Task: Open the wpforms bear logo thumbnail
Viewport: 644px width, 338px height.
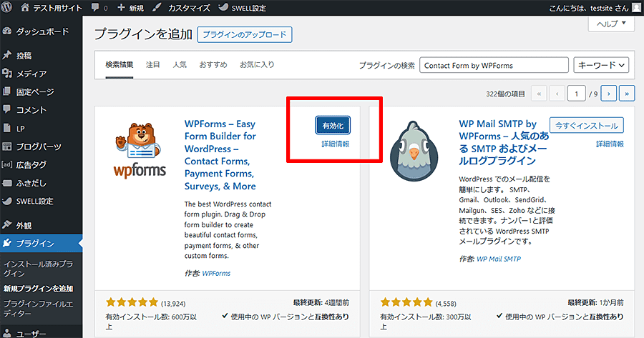Action: [x=140, y=151]
